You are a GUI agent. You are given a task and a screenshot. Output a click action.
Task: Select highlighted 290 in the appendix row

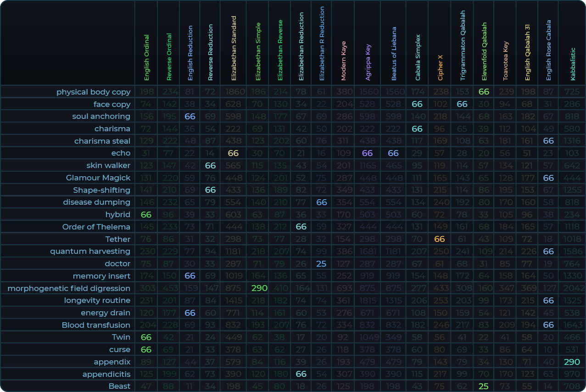pyautogui.click(x=572, y=362)
